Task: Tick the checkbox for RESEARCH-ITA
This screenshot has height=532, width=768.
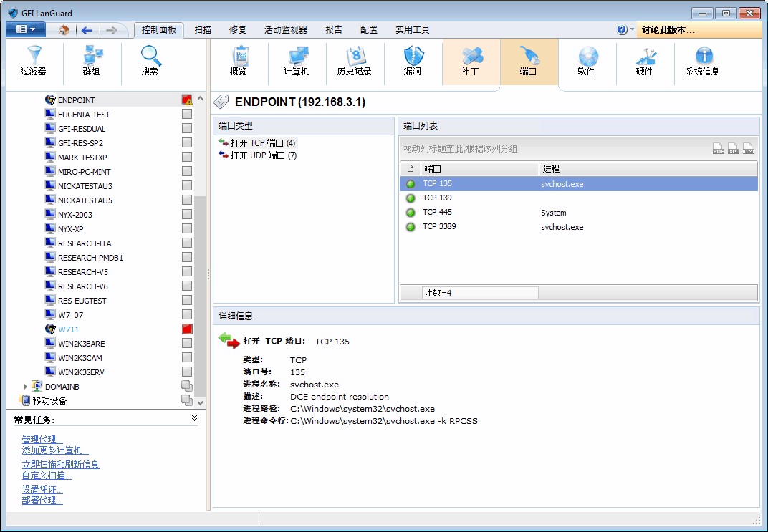Action: coord(186,243)
